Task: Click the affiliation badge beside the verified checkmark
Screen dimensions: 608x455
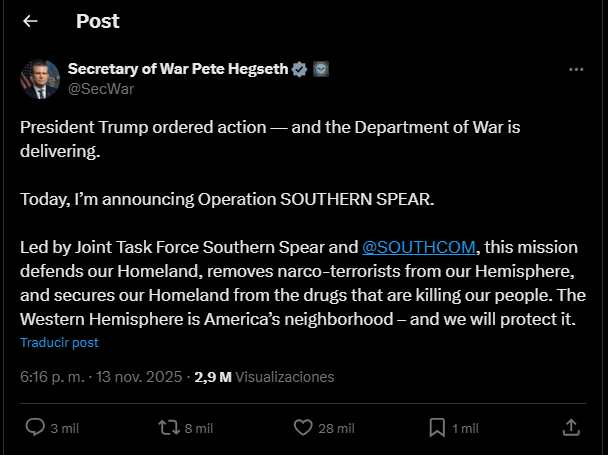Action: pos(321,69)
